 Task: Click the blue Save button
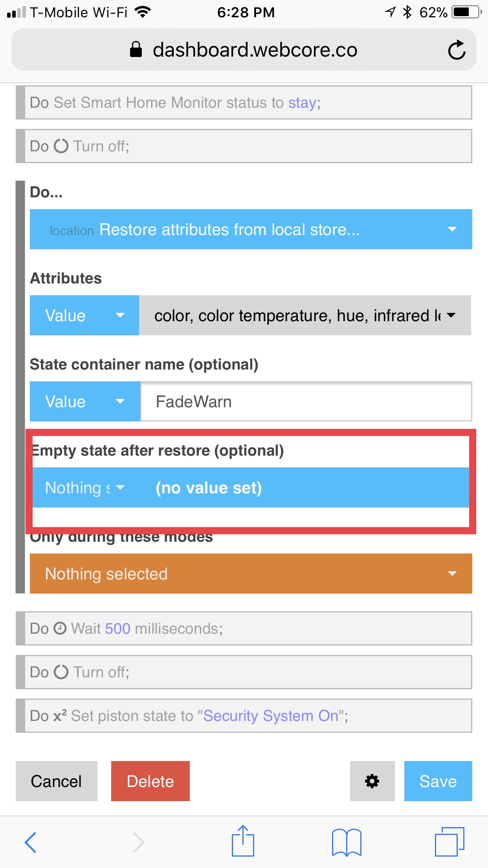coord(438,781)
